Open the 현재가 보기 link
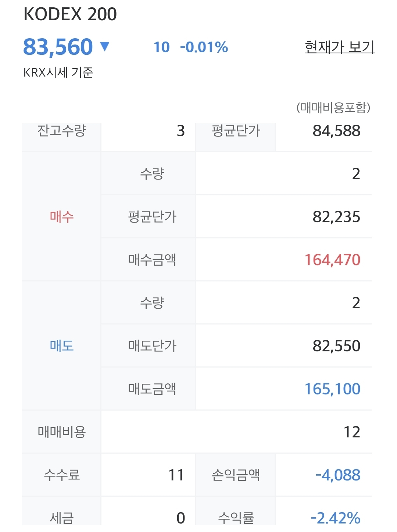Image resolution: width=397 pixels, height=532 pixels. (x=339, y=47)
